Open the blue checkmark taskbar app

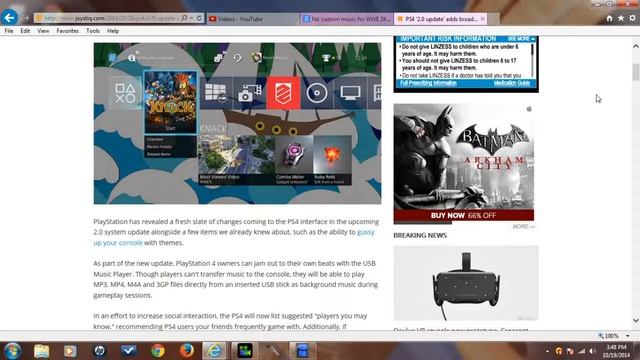coord(129,351)
